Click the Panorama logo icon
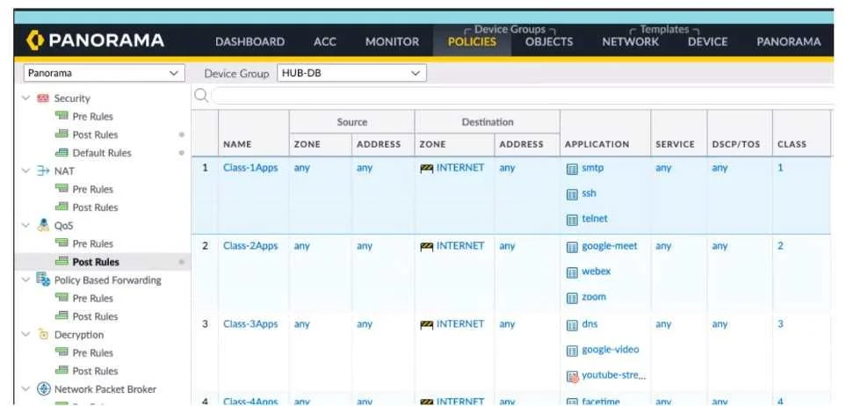 [35, 40]
